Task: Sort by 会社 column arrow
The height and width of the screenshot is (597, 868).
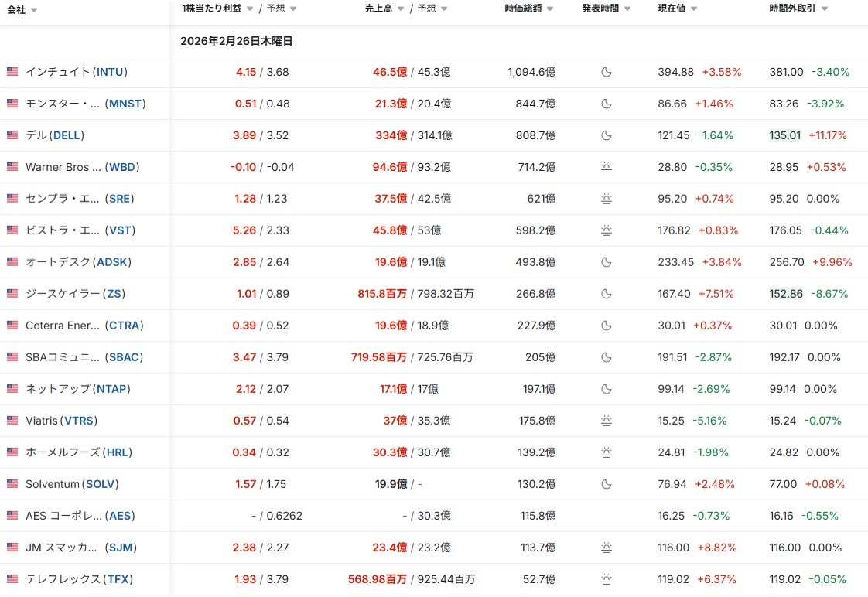Action: click(x=34, y=10)
